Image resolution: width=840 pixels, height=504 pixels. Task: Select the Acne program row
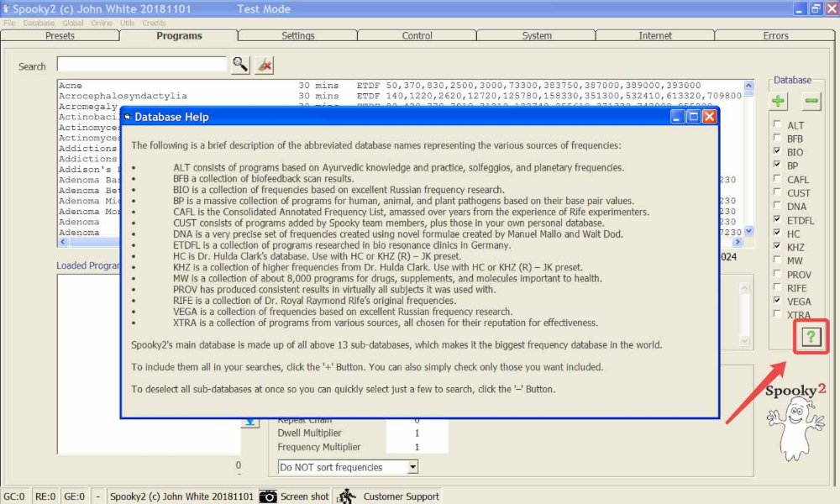400,85
